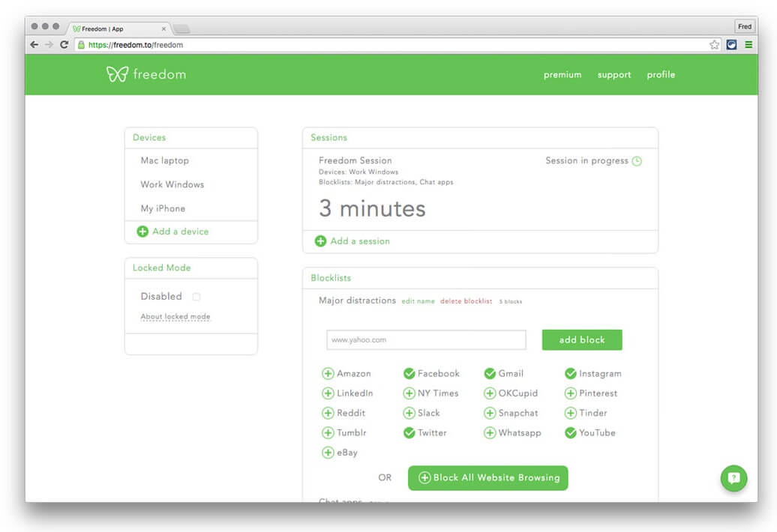Open the help chat bubble

click(x=733, y=478)
